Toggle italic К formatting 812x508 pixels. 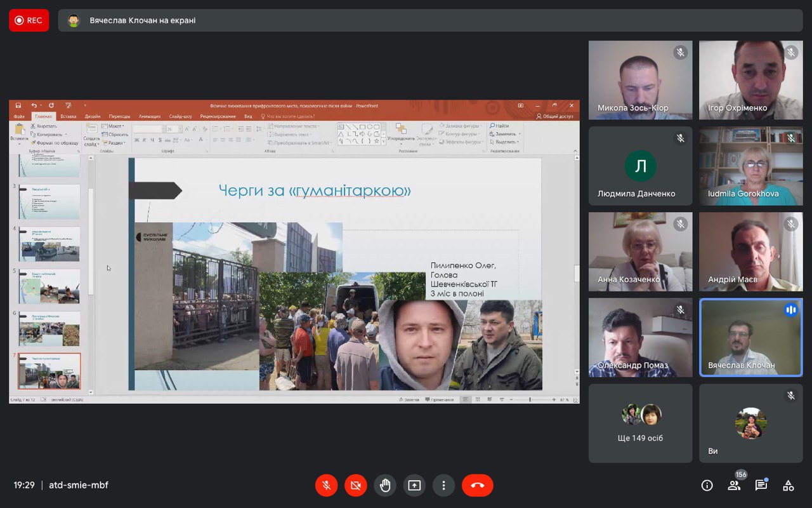(145, 140)
